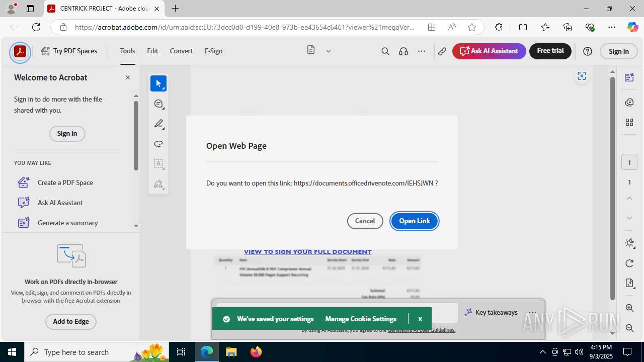The width and height of the screenshot is (644, 362).
Task: Click Ask AI Assistant button
Action: 489,51
